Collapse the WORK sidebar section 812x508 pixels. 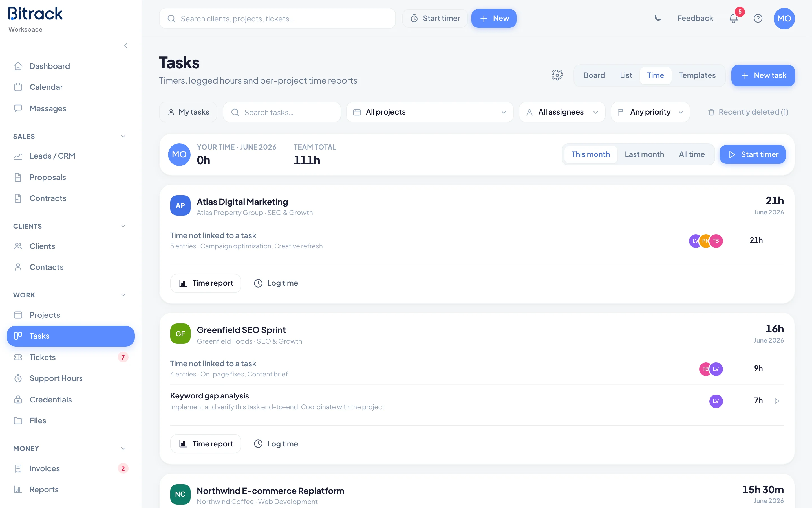pos(123,295)
